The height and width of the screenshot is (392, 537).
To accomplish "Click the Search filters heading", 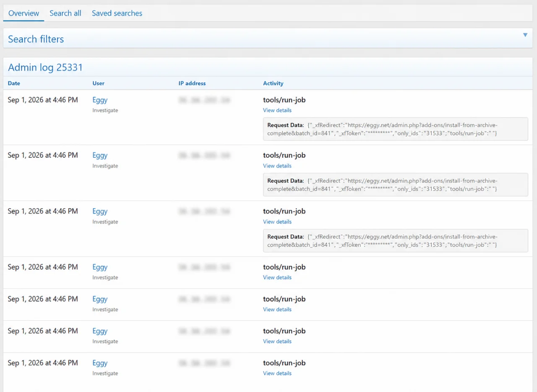I will pos(36,39).
